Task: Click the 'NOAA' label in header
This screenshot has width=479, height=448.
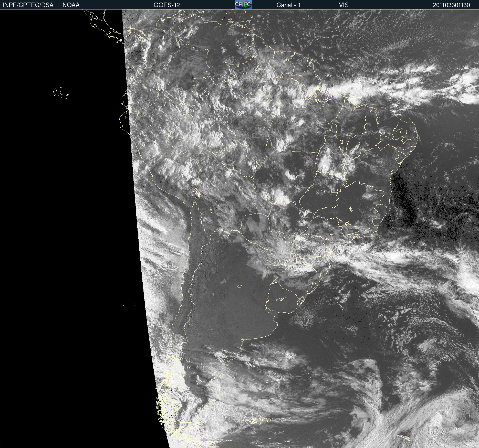Action: click(71, 5)
